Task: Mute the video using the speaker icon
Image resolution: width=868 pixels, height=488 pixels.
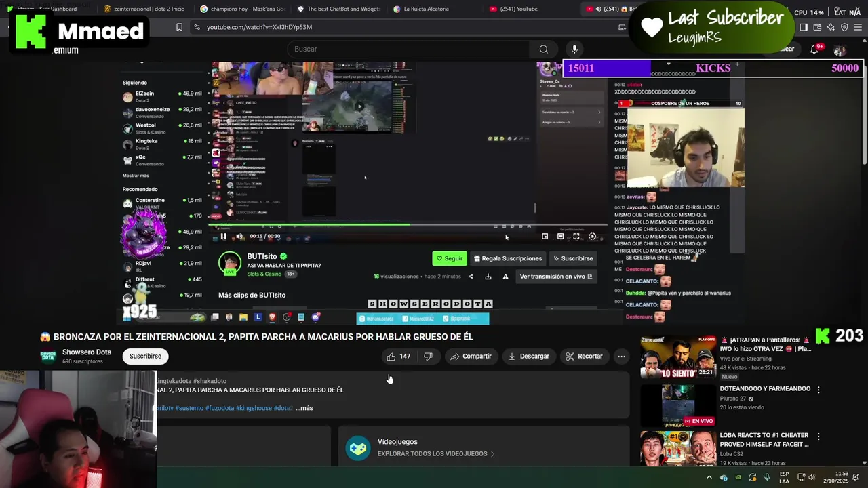Action: (x=239, y=237)
